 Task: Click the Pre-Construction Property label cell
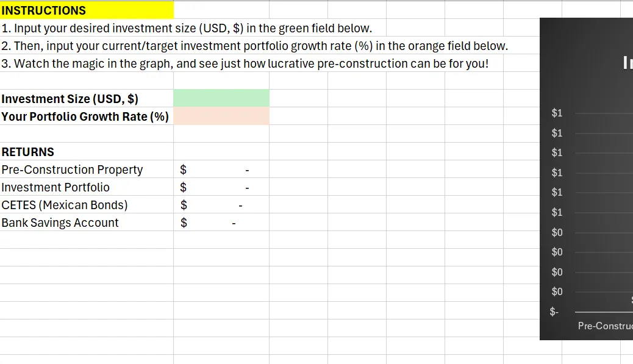tap(87, 169)
